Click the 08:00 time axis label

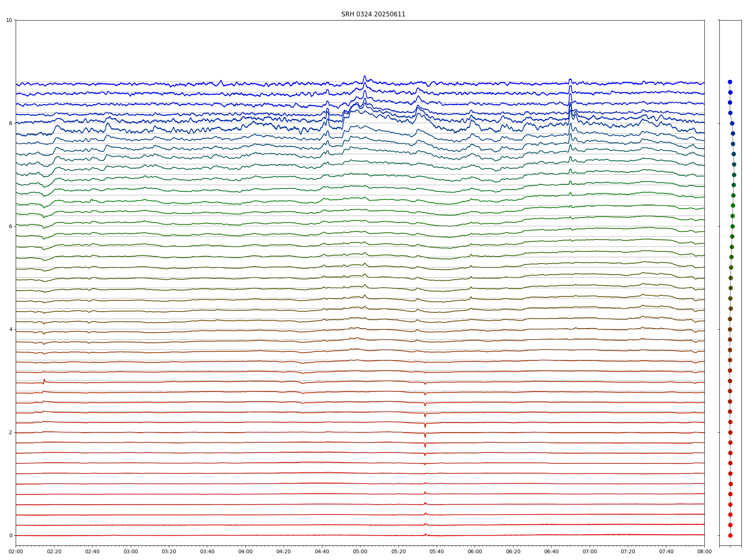[x=704, y=551]
